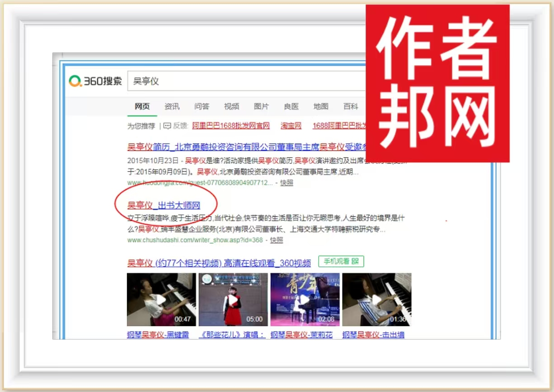
Task: Open 阿里巴巴1688批发网官网 recommended link
Action: coord(231,126)
